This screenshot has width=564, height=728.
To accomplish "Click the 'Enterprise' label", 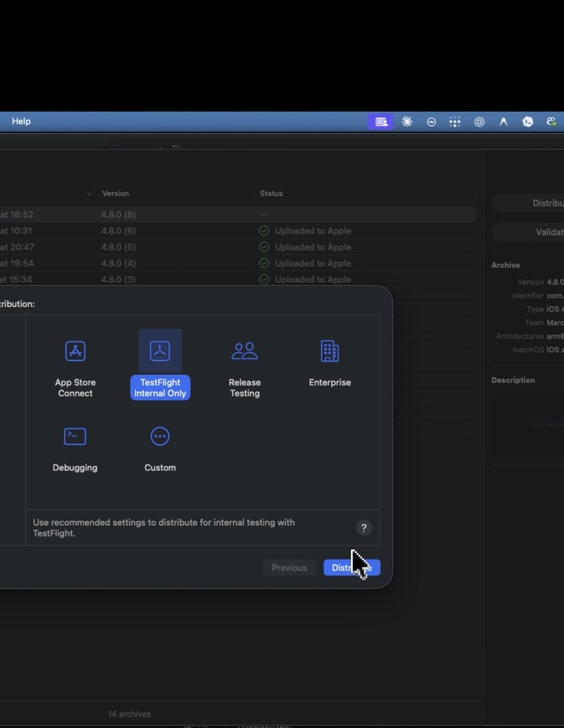I will (x=330, y=383).
